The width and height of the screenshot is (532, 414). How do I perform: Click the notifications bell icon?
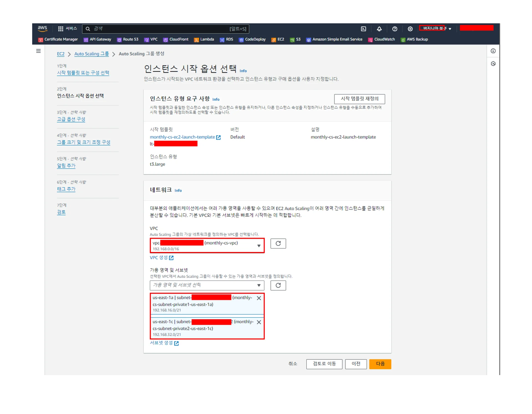click(379, 29)
